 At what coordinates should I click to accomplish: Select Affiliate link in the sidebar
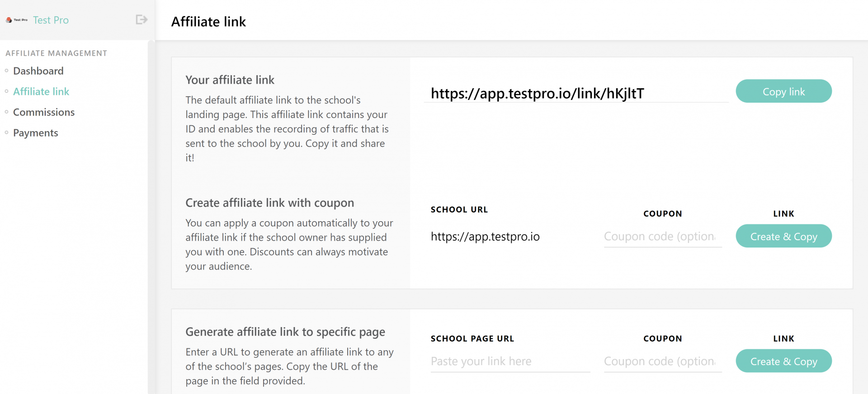tap(41, 91)
